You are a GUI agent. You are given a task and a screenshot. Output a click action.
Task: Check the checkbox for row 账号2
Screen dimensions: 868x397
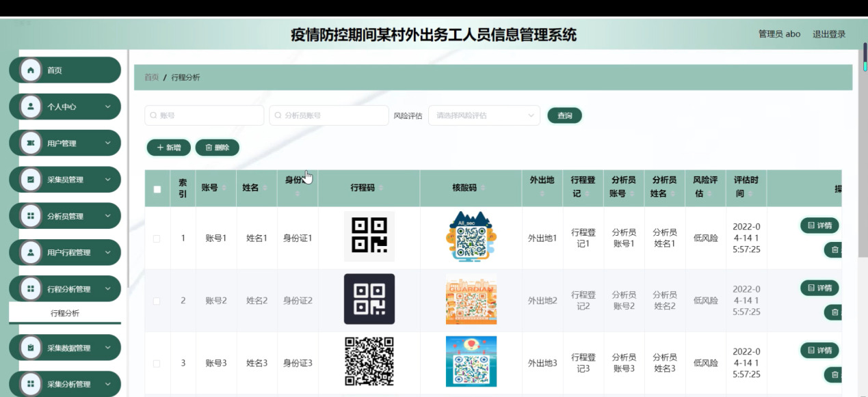pyautogui.click(x=157, y=301)
